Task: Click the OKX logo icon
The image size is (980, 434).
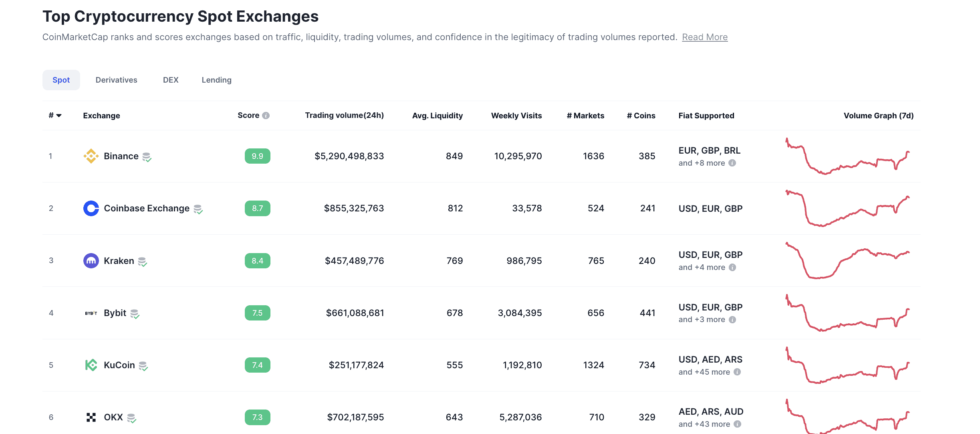Action: [x=91, y=417]
